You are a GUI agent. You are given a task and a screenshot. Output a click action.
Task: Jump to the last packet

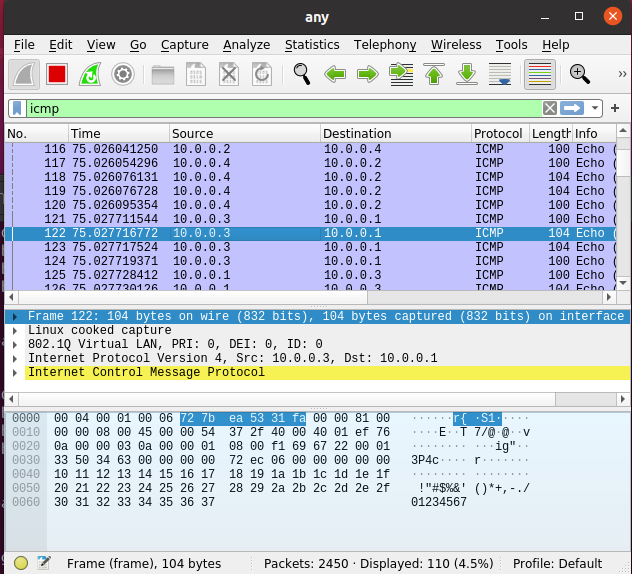(x=467, y=74)
